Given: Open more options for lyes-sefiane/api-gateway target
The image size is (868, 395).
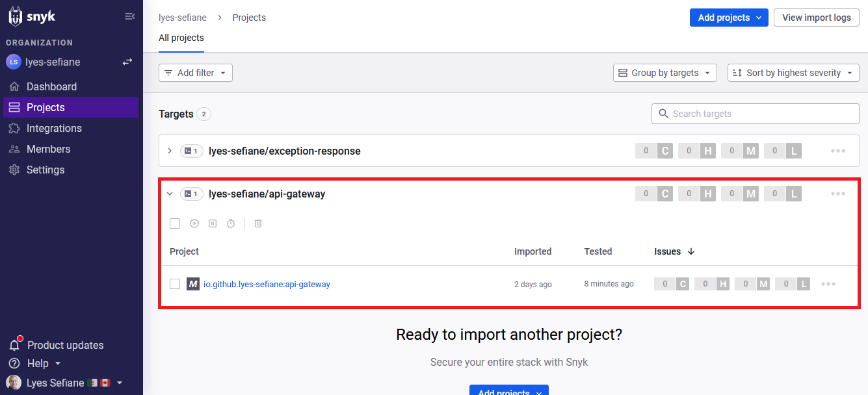Looking at the screenshot, I should click(838, 194).
